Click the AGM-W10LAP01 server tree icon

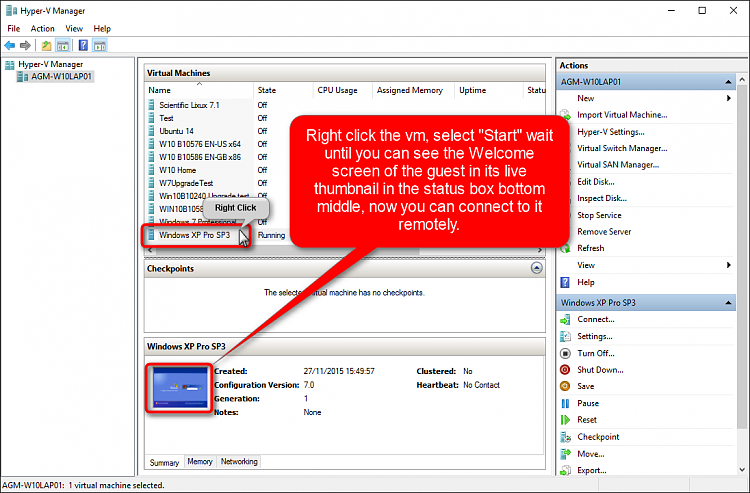click(22, 77)
